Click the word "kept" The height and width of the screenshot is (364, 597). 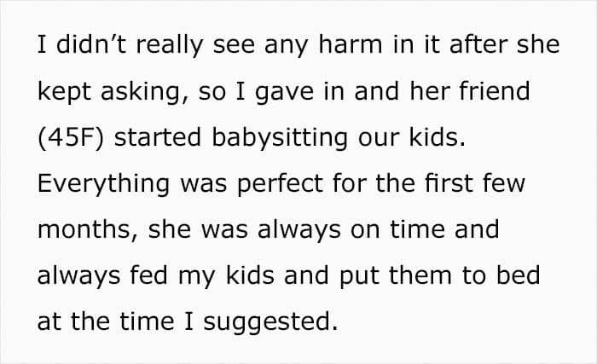[x=64, y=92]
